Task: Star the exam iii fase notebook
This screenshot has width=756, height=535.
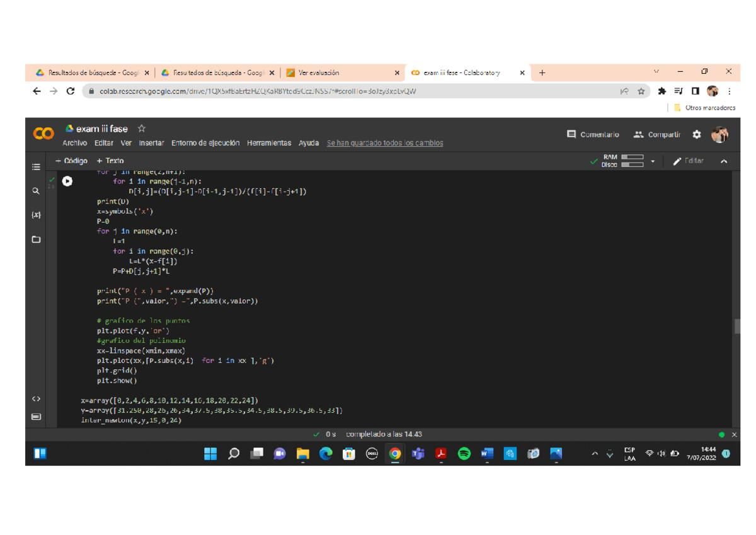Action: pyautogui.click(x=142, y=129)
